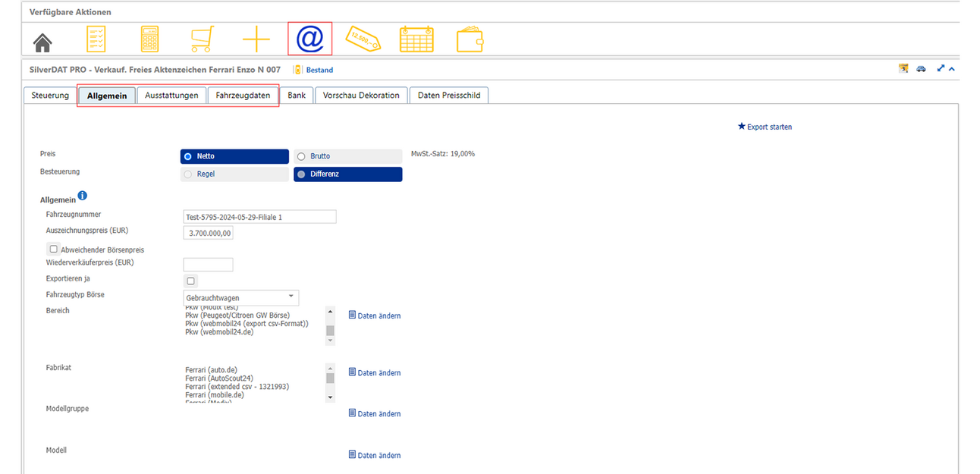Viewport: 980px width, 474px height.
Task: Tick the Exportieren ja checkbox
Action: tap(191, 281)
